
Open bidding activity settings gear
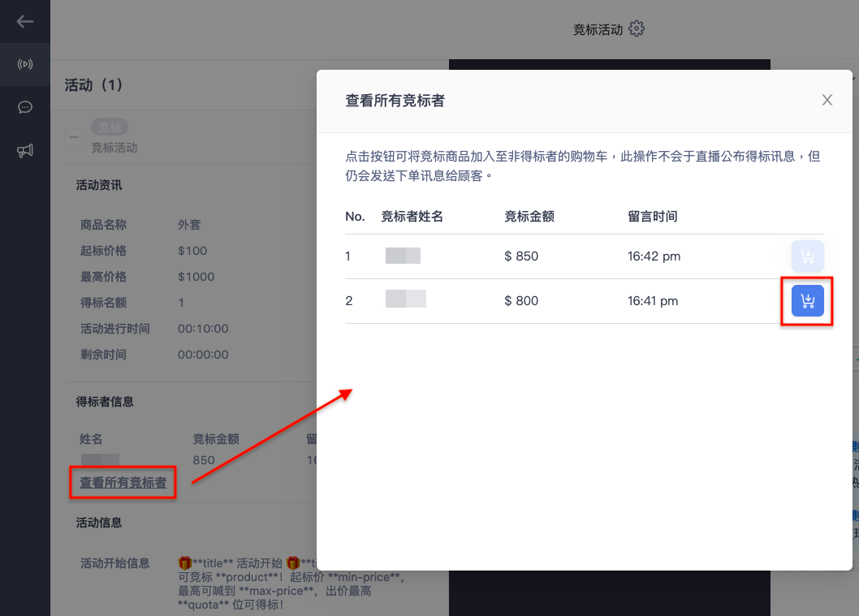coord(636,28)
